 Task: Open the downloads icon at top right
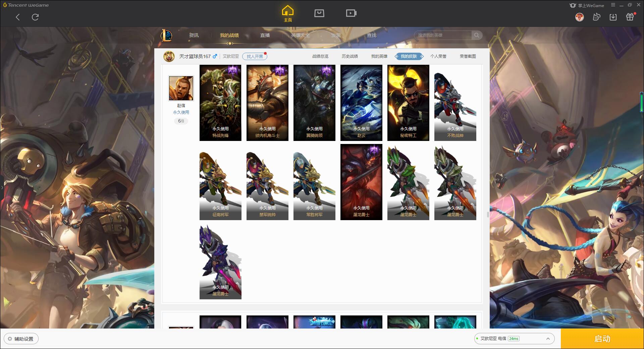pos(613,17)
